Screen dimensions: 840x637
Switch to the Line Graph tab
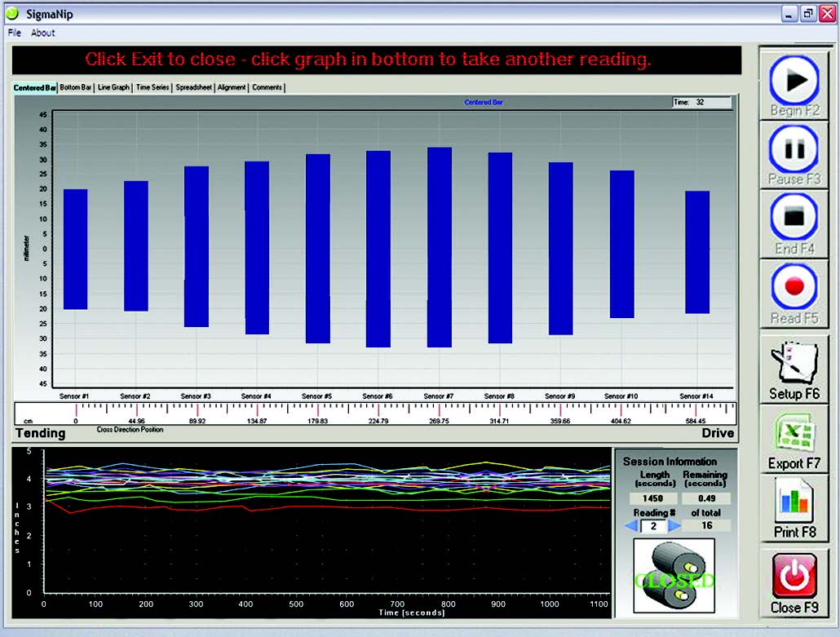coord(113,87)
